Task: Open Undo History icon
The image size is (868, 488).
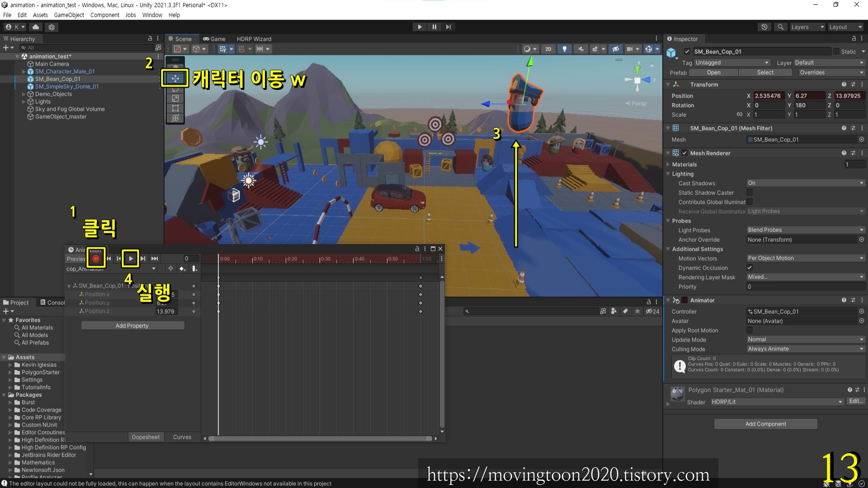Action: click(x=764, y=27)
